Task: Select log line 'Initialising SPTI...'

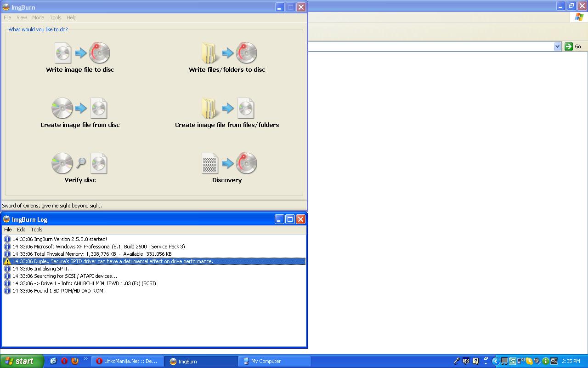Action: pyautogui.click(x=154, y=269)
